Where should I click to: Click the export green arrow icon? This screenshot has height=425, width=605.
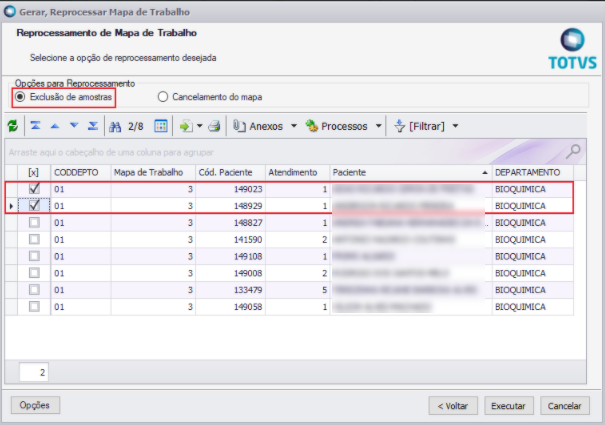tap(186, 126)
